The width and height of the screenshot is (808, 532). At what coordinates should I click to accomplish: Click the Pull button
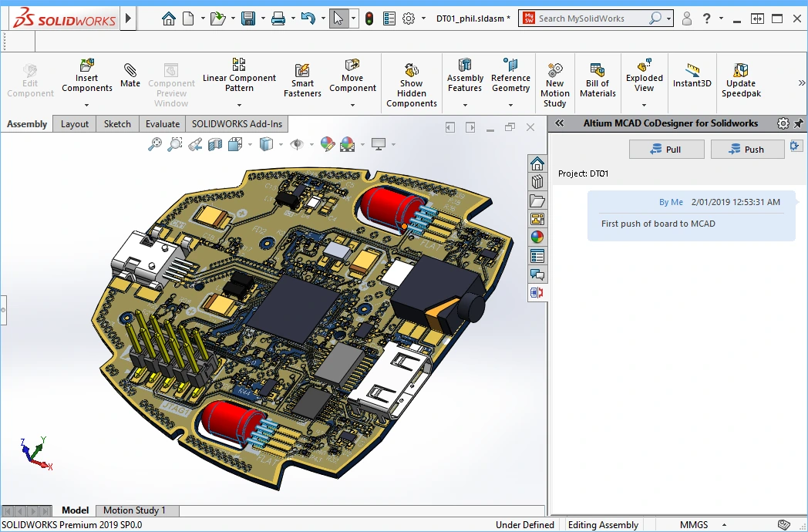coord(666,150)
